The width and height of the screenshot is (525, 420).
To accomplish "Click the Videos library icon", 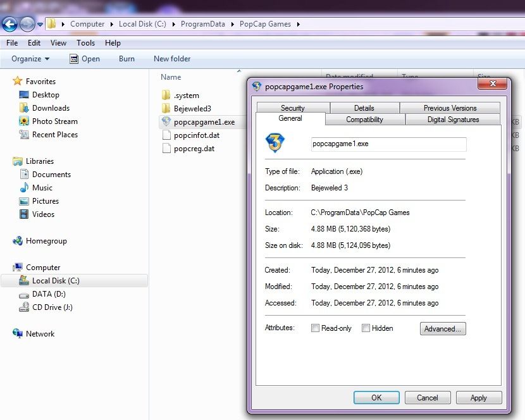I will pyautogui.click(x=24, y=214).
